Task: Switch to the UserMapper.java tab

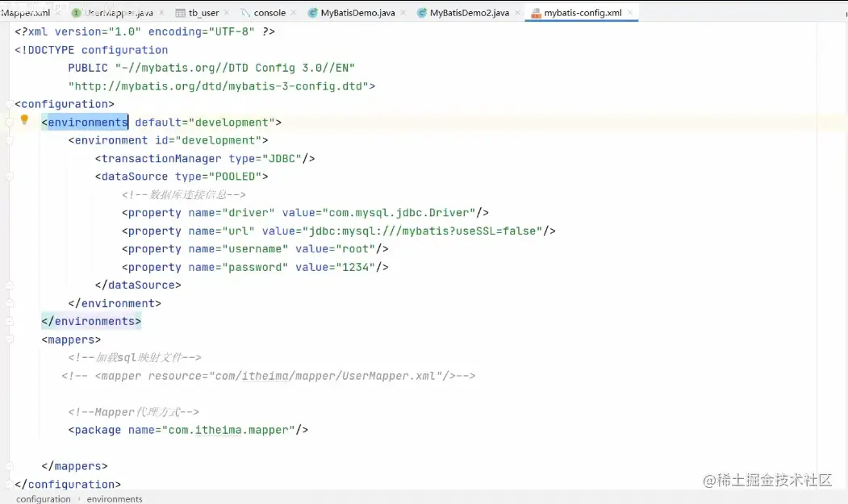Action: click(x=119, y=12)
